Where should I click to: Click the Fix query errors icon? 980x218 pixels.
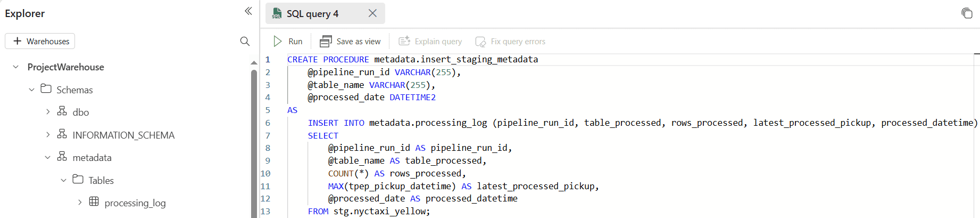pyautogui.click(x=480, y=41)
